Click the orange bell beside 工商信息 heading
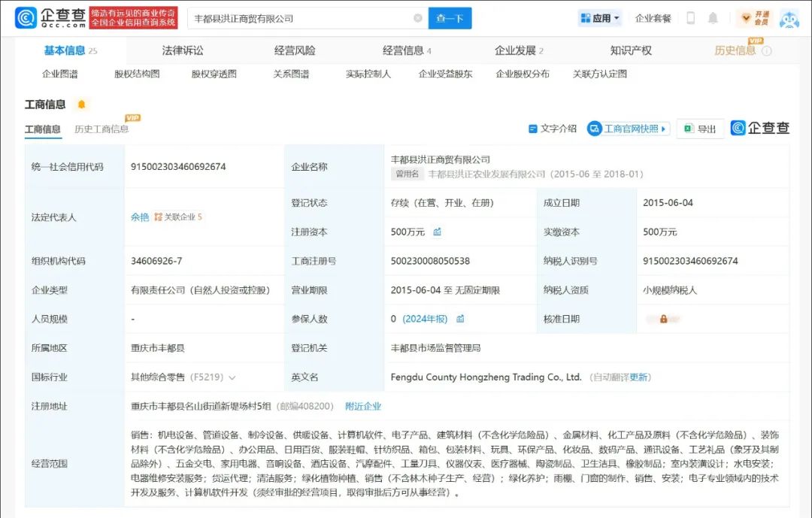812x518 pixels. coord(81,105)
